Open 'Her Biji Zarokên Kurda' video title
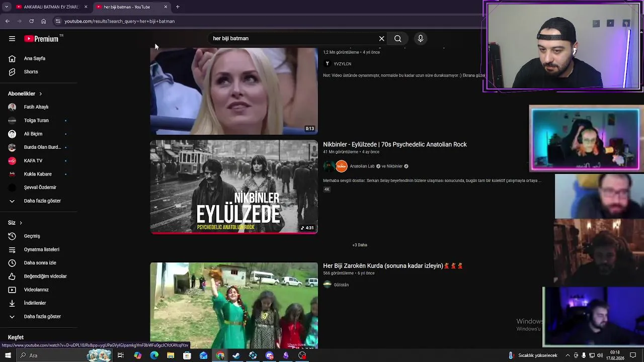Viewport: 644px width, 362px height. [x=393, y=265]
